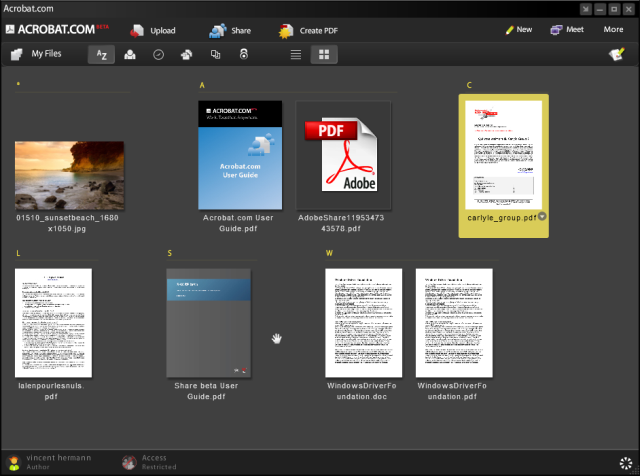This screenshot has width=640, height=476.
Task: Sort files alphabetically with A-Z icon
Action: pyautogui.click(x=101, y=54)
